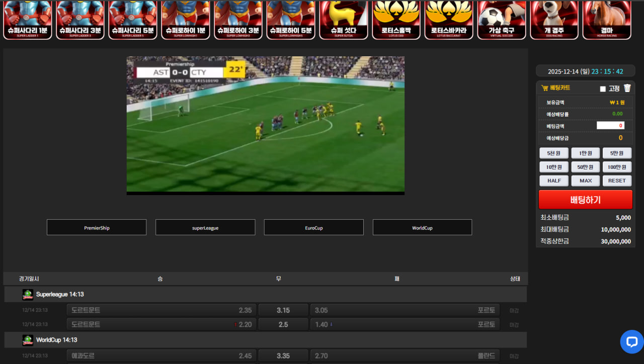The height and width of the screenshot is (364, 644).
Task: Select the 3.15 draw odds for Superleague
Action: [x=283, y=310]
